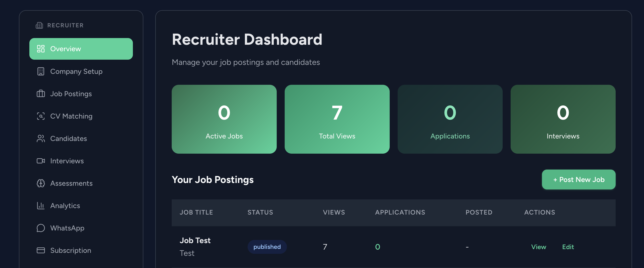View the Job Test posting
The width and height of the screenshot is (644, 268).
point(539,247)
